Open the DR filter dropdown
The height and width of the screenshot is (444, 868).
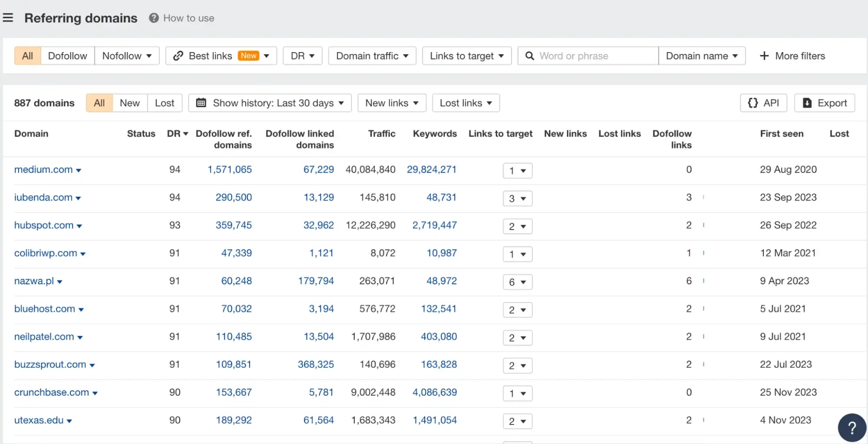pos(302,56)
